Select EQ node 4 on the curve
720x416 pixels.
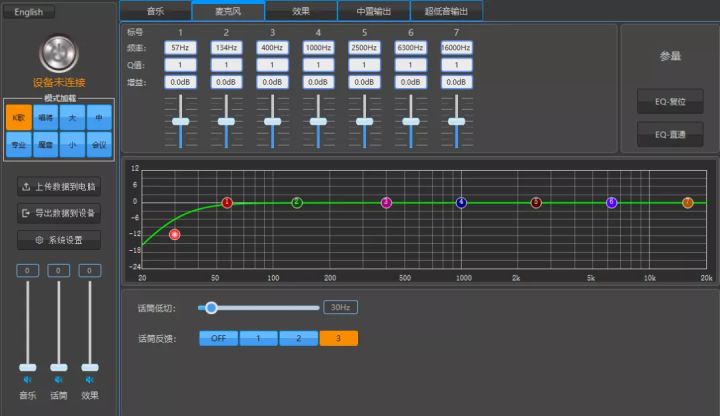click(x=461, y=203)
